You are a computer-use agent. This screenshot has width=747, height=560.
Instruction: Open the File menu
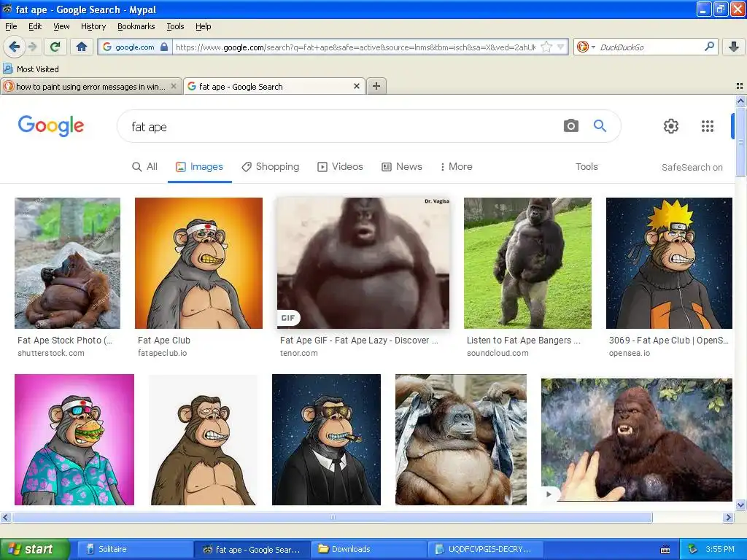click(x=11, y=26)
